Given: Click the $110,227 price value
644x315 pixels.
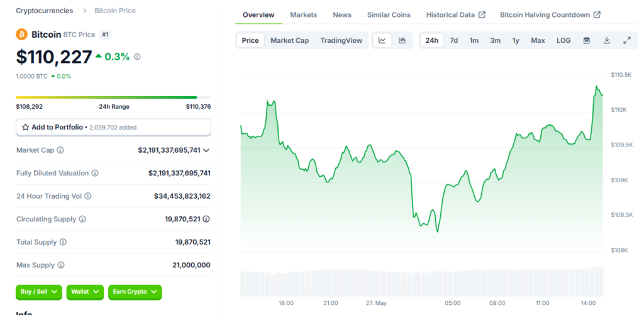Looking at the screenshot, I should point(54,57).
